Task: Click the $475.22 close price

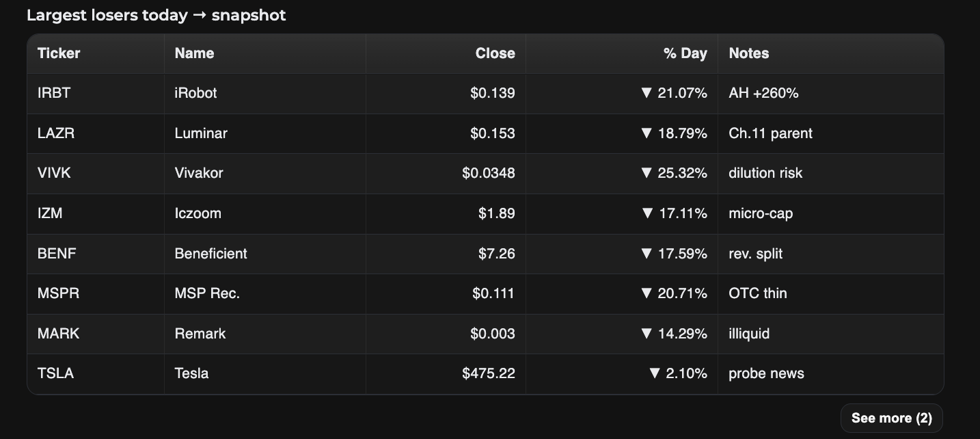Action: tap(488, 373)
